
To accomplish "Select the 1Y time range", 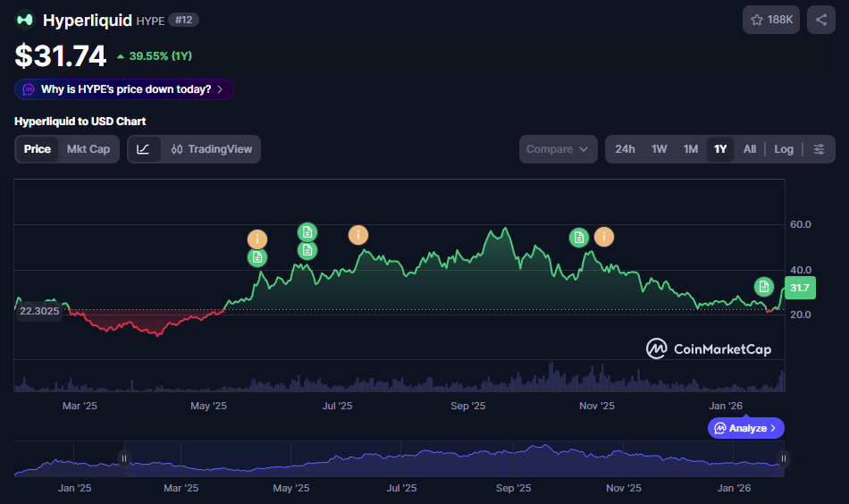I will pyautogui.click(x=720, y=149).
